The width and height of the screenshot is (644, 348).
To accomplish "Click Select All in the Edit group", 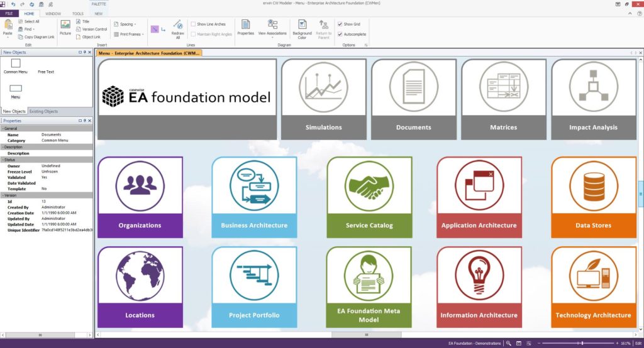I will (29, 21).
